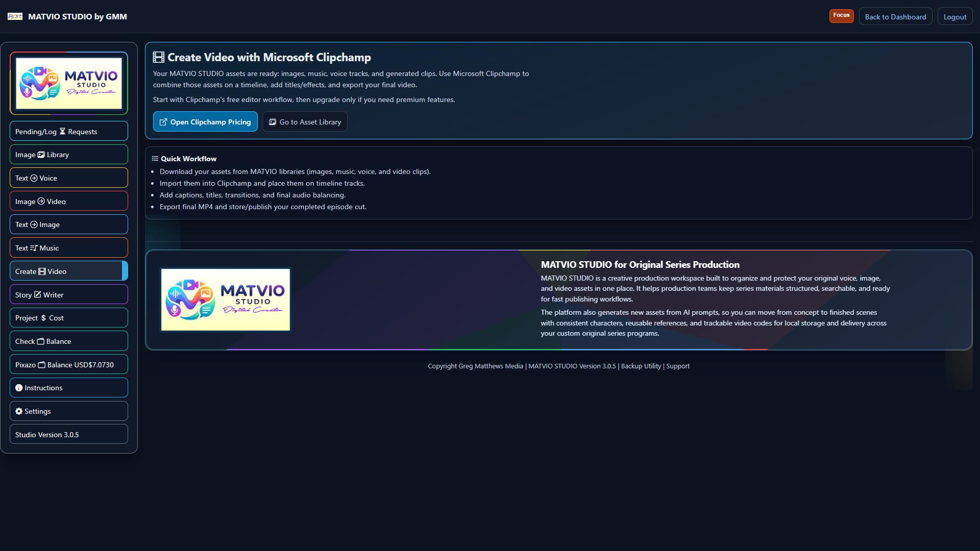Click 'Download your assets from MATVIO libraries' bullet
Image resolution: width=980 pixels, height=551 pixels.
click(295, 171)
